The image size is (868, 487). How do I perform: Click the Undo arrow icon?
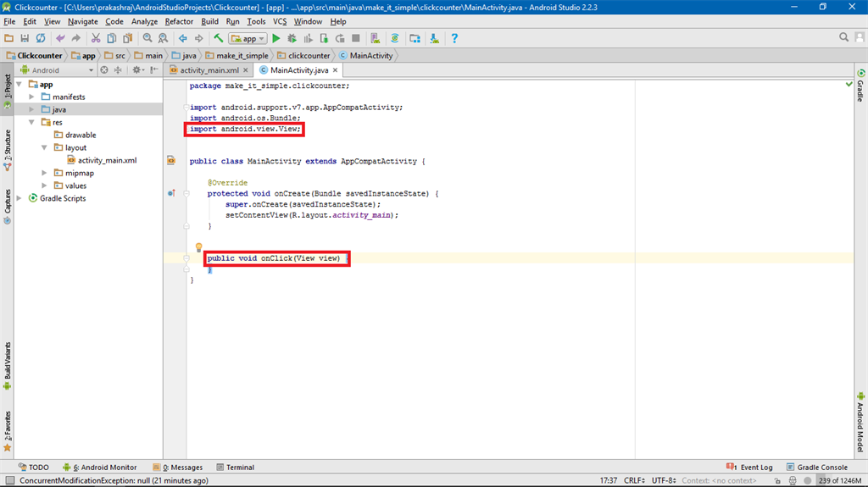(60, 38)
